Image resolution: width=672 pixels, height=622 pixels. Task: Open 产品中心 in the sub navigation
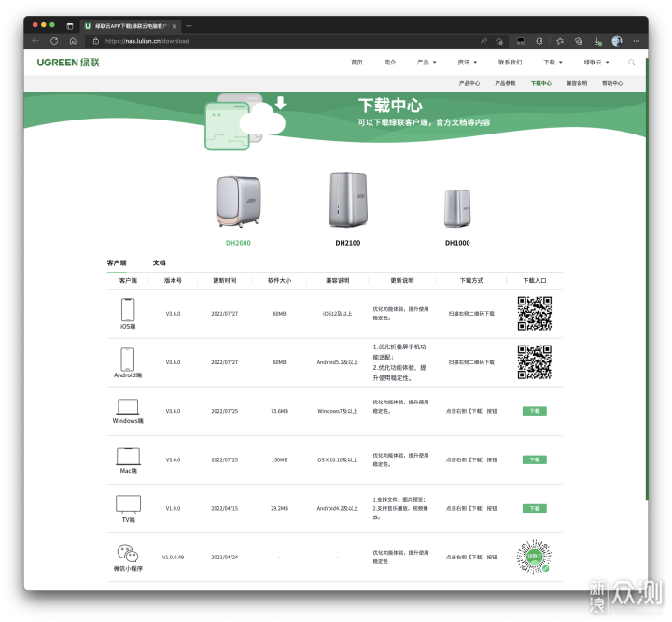tap(469, 83)
